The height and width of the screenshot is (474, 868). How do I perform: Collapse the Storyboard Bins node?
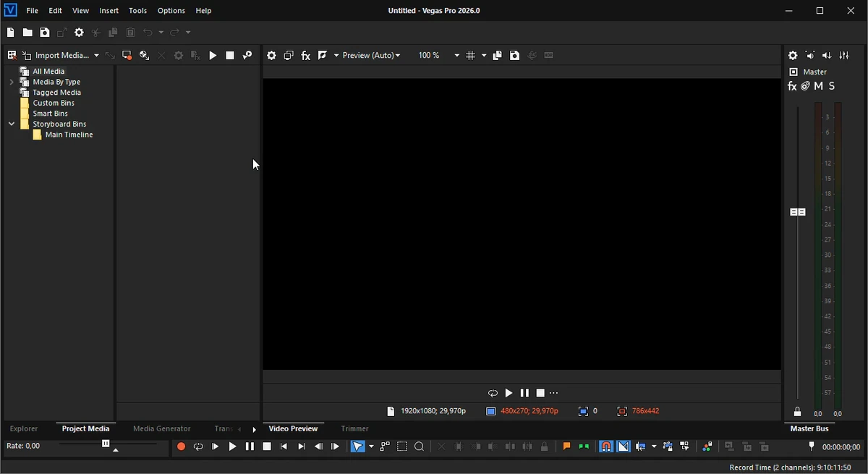pyautogui.click(x=12, y=124)
